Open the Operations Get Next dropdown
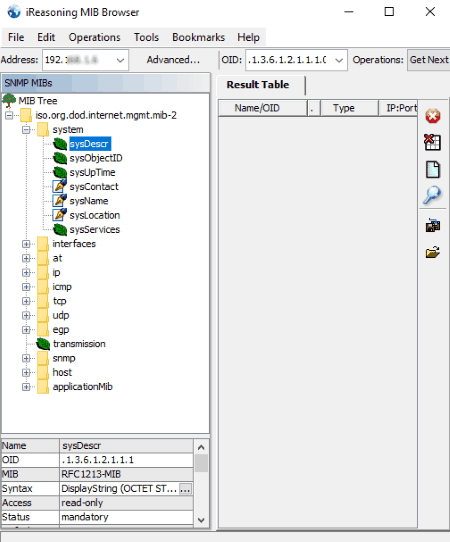This screenshot has height=542, width=450. coord(429,60)
